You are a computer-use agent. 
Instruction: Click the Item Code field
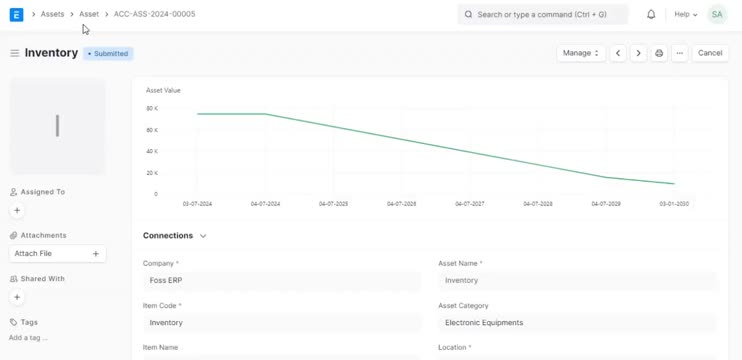281,323
